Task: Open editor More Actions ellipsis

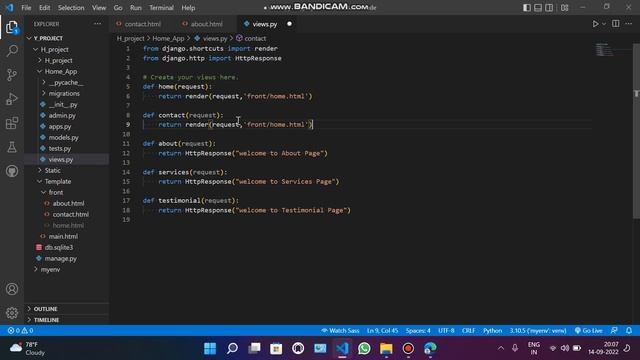Action: tap(629, 24)
